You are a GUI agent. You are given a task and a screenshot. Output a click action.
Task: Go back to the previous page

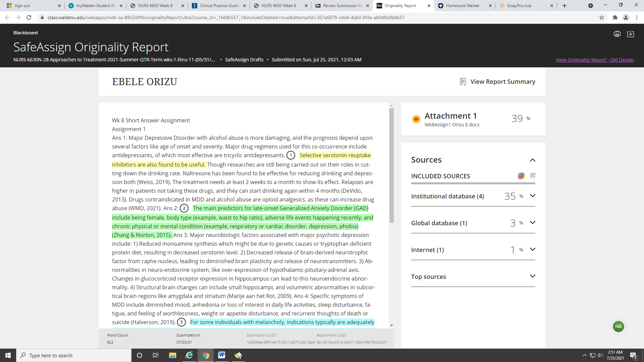point(7,17)
